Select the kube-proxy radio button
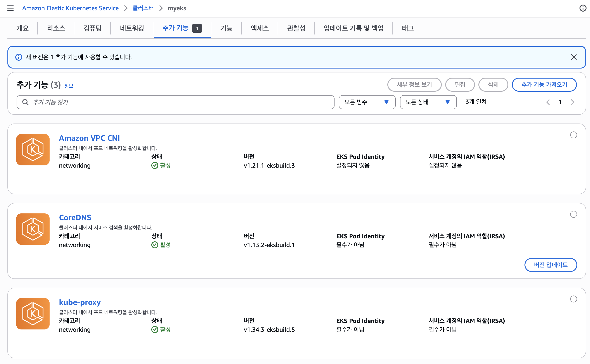 (574, 299)
